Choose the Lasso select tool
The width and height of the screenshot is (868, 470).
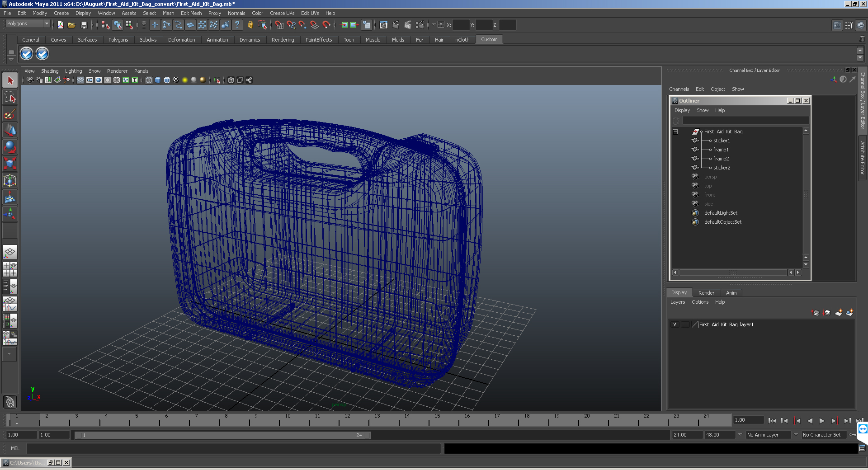point(10,97)
